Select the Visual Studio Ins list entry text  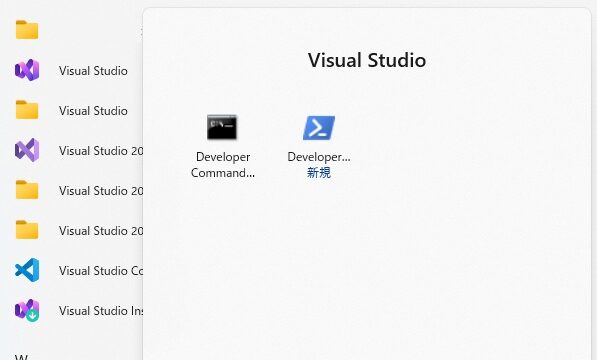[x=101, y=311]
